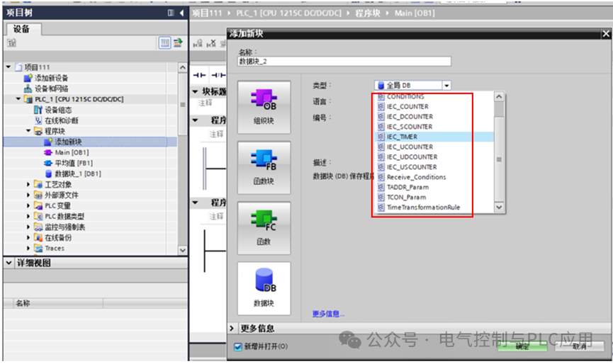Click the icon below the 设备 tab
The image size is (613, 364).
coord(11,43)
